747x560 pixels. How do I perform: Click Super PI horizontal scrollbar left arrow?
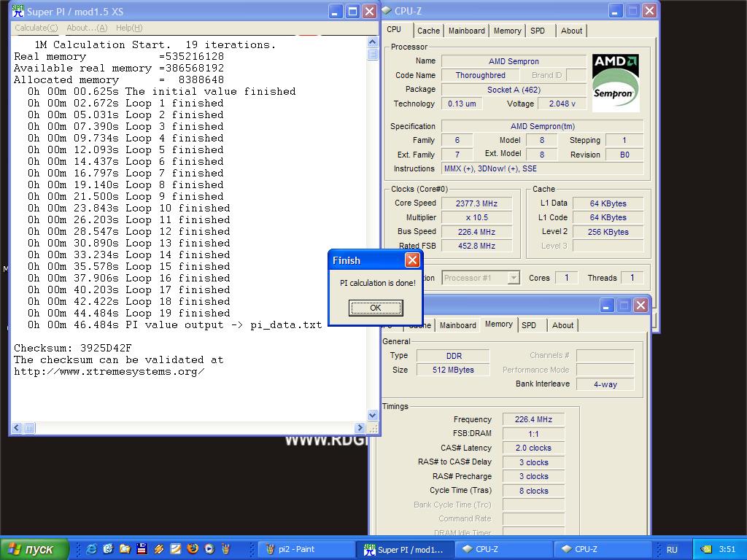[x=17, y=427]
